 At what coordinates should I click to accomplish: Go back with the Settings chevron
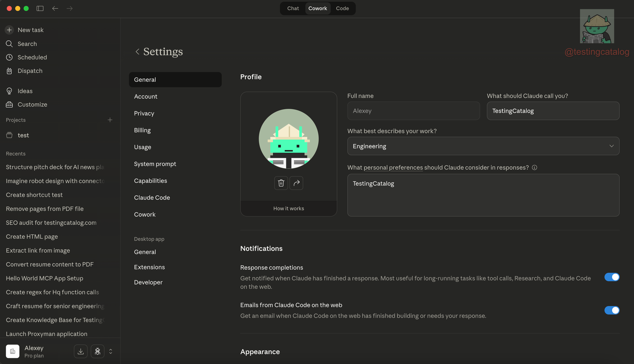[x=137, y=52]
